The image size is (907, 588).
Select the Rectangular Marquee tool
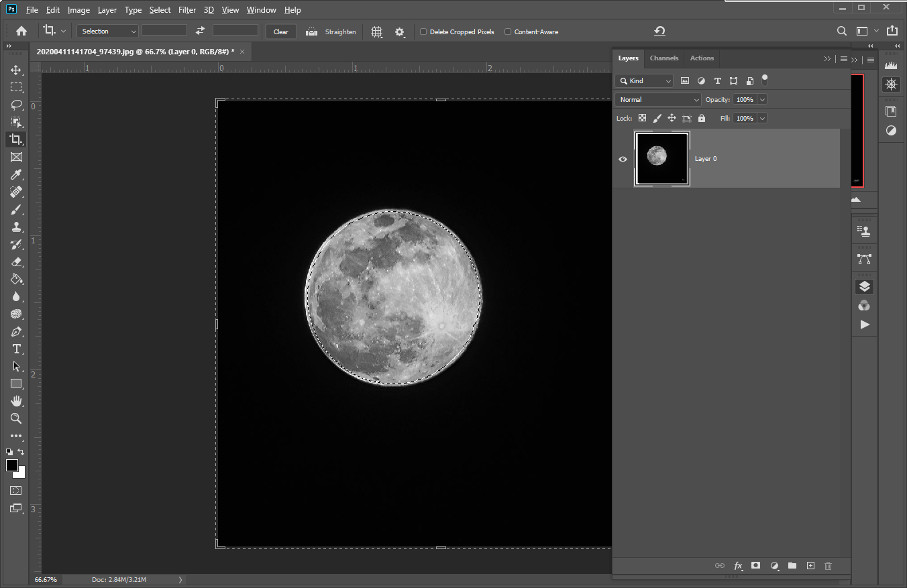click(x=16, y=87)
